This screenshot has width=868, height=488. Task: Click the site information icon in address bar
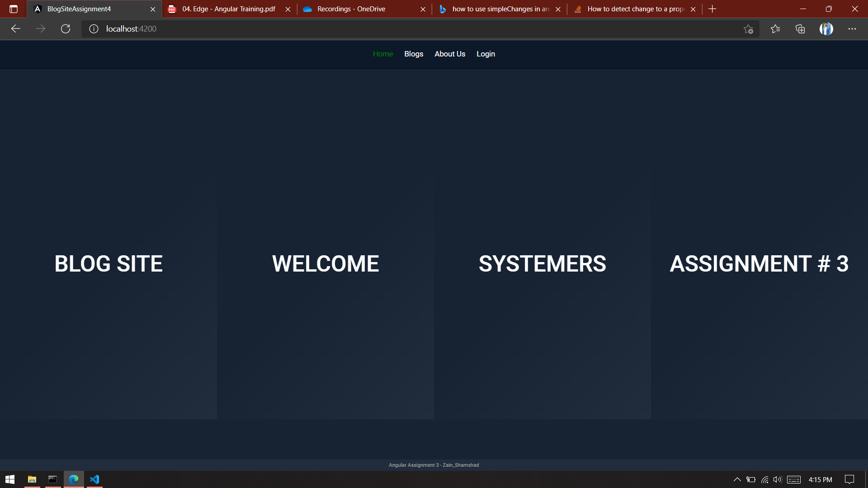tap(94, 28)
